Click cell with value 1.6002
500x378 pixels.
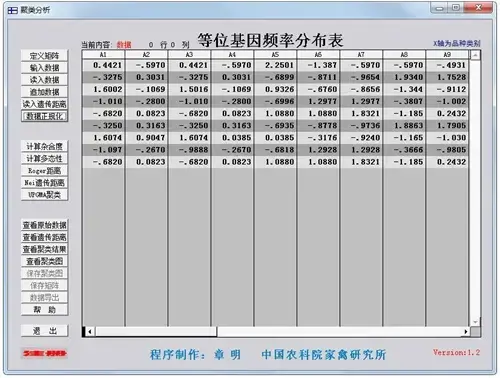point(103,89)
